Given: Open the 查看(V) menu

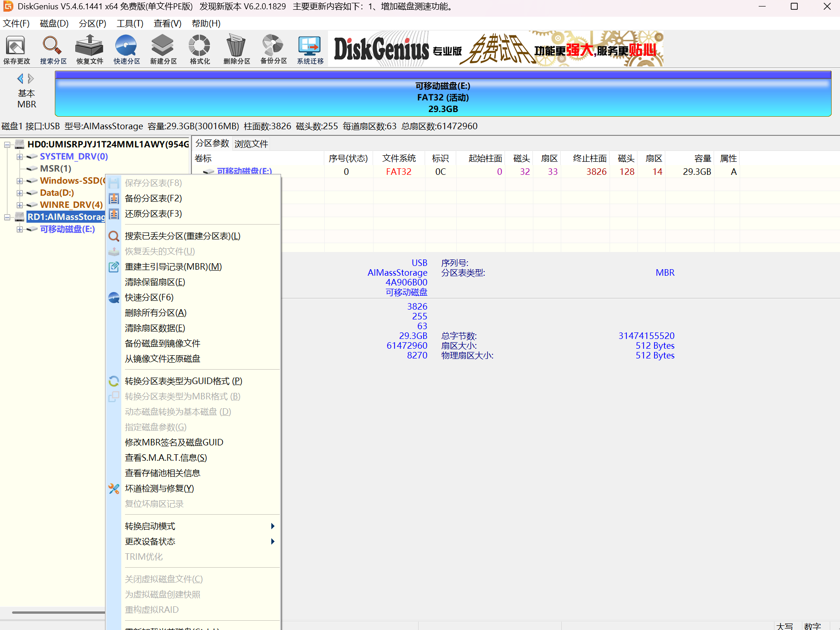Looking at the screenshot, I should click(168, 23).
